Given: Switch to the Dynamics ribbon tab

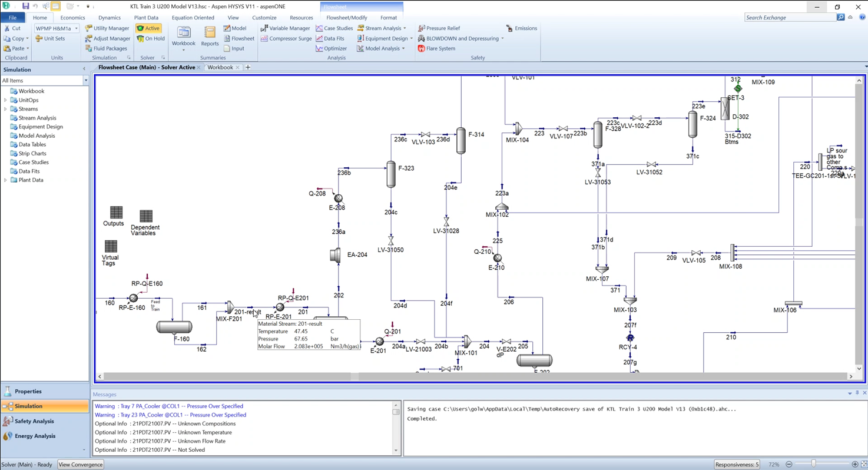Looking at the screenshot, I should pyautogui.click(x=110, y=18).
